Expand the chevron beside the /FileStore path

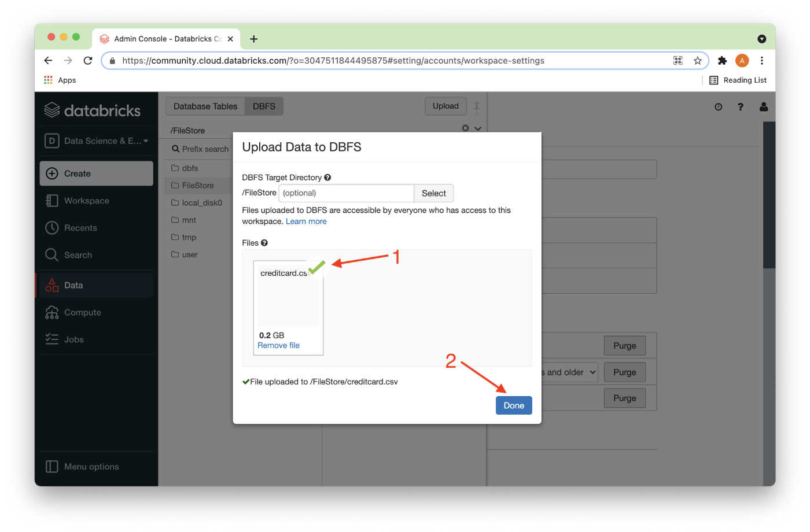tap(478, 128)
